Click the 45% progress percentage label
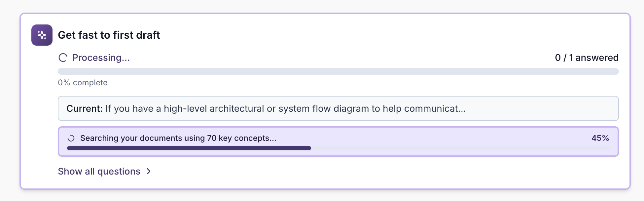Viewport: 644px width, 201px height. coord(600,138)
